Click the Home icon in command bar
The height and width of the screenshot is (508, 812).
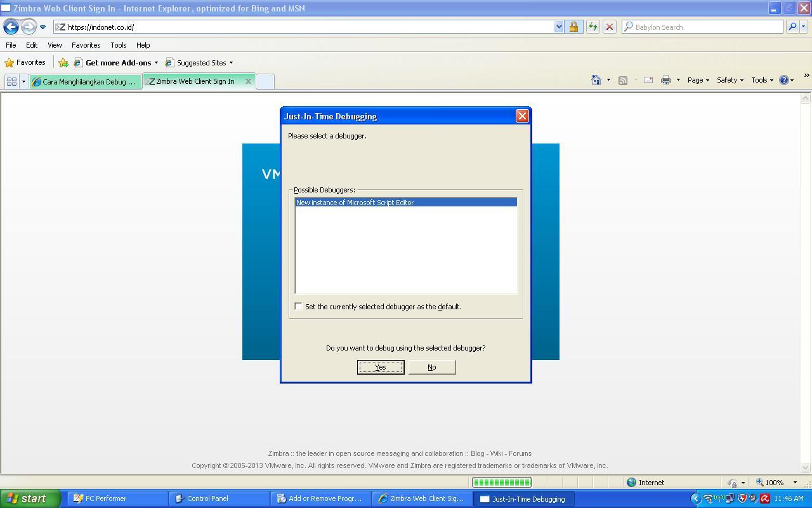(596, 80)
